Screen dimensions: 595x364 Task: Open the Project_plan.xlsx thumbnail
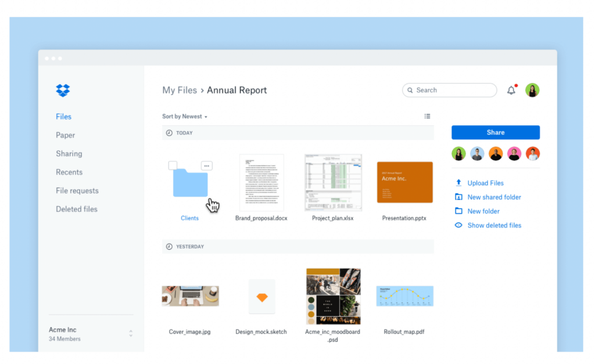pyautogui.click(x=333, y=182)
